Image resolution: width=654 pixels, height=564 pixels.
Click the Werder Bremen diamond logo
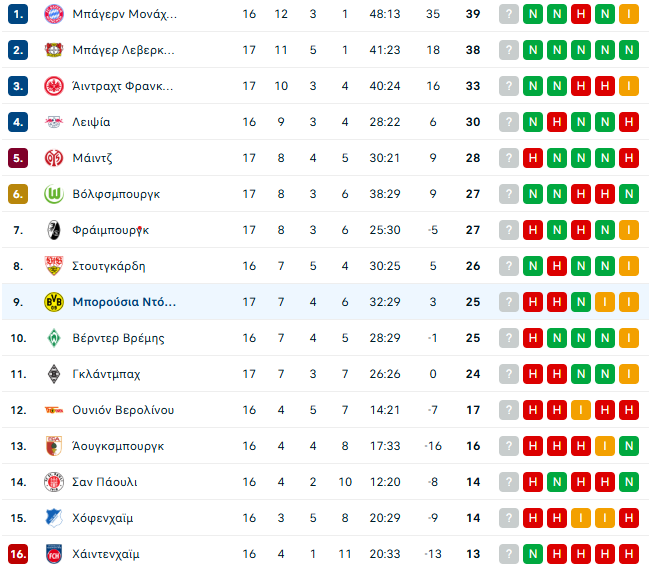pos(54,338)
